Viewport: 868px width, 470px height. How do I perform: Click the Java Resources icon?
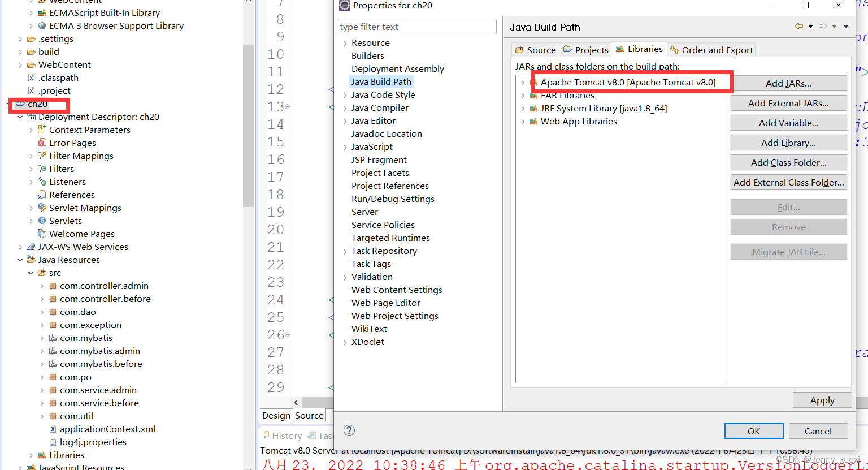31,260
